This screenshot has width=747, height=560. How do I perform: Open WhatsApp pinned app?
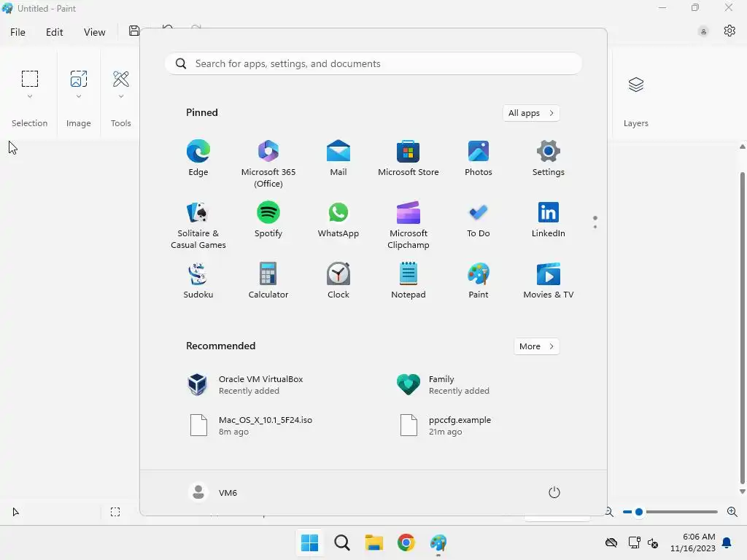[x=338, y=219]
